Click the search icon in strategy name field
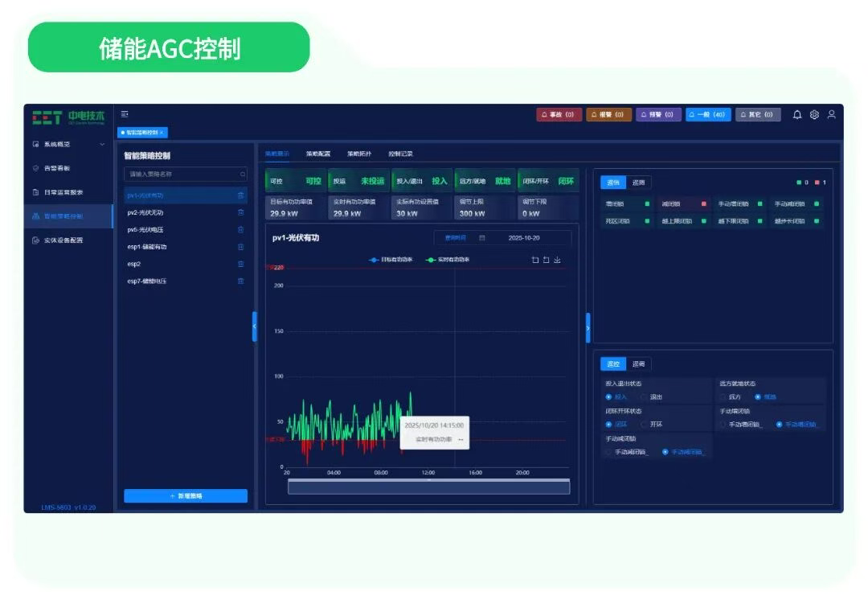This screenshot has height=608, width=868. coord(242,175)
